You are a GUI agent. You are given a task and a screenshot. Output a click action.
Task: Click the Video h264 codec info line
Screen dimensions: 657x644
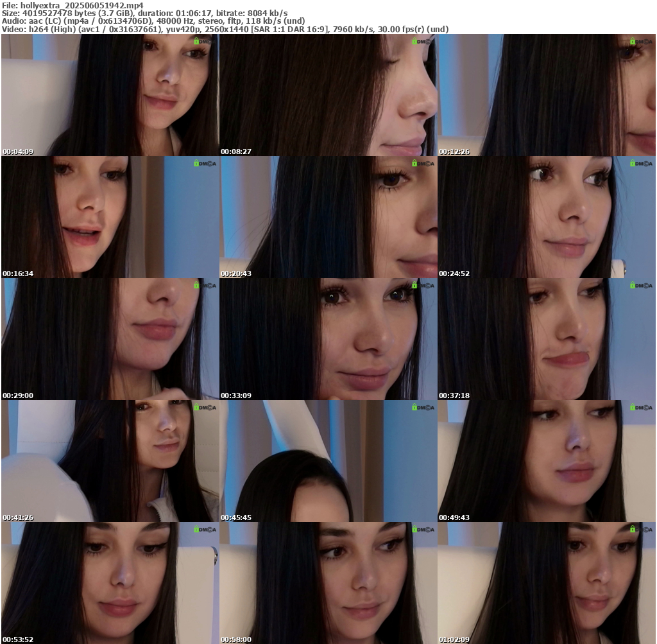point(225,29)
